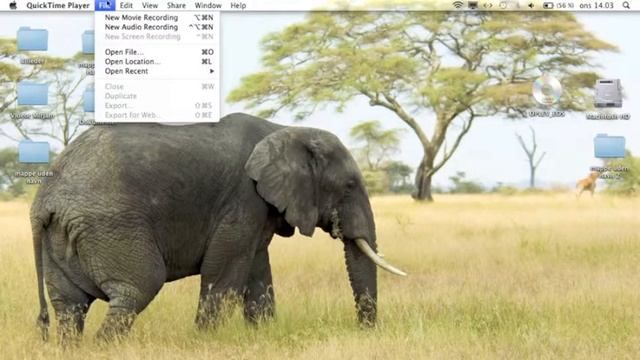Close the open File menu title
Image resolution: width=640 pixels, height=360 pixels.
click(x=105, y=5)
